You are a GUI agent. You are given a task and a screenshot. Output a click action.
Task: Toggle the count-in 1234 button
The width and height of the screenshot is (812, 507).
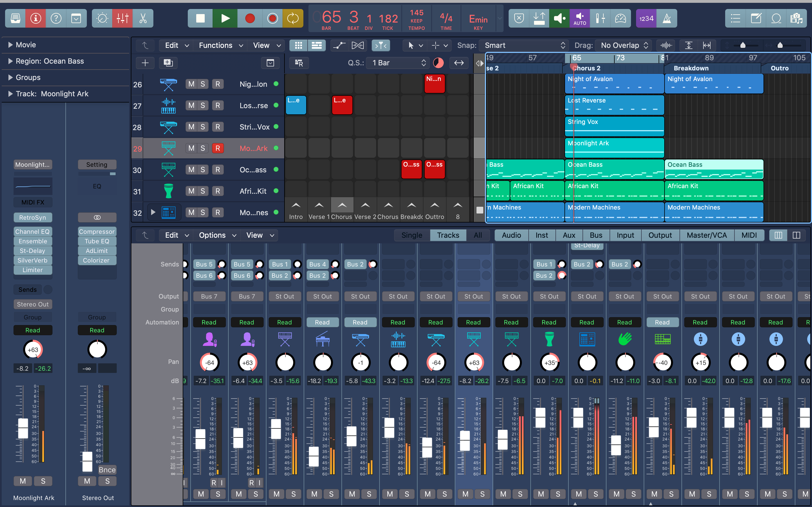click(x=646, y=18)
